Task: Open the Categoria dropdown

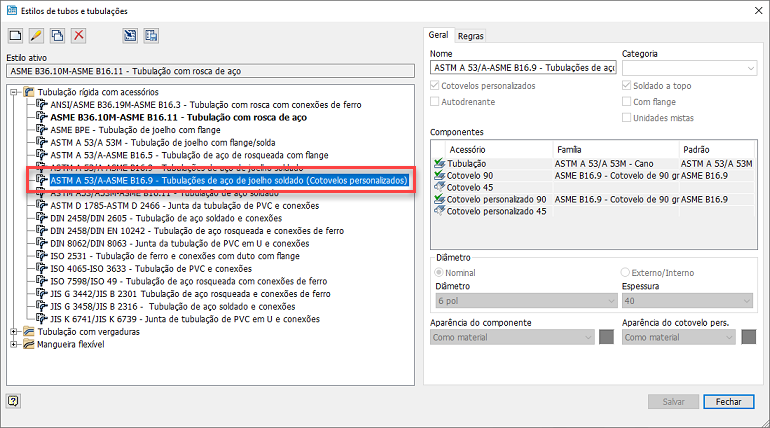Action: tap(689, 68)
